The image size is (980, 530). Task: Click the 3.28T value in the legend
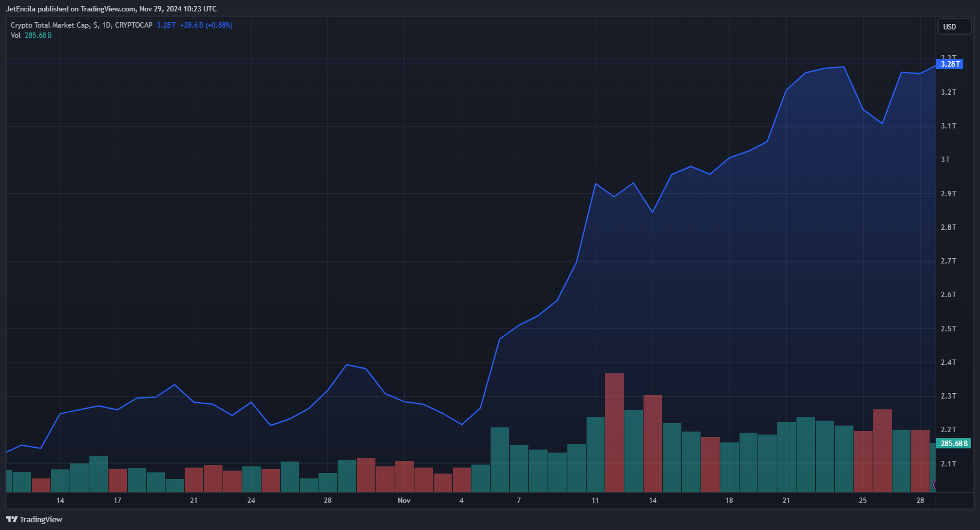coord(166,25)
